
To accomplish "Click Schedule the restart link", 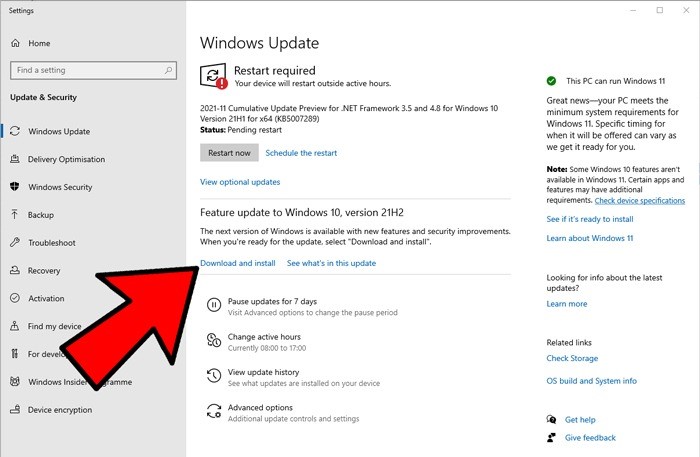I will pos(301,153).
